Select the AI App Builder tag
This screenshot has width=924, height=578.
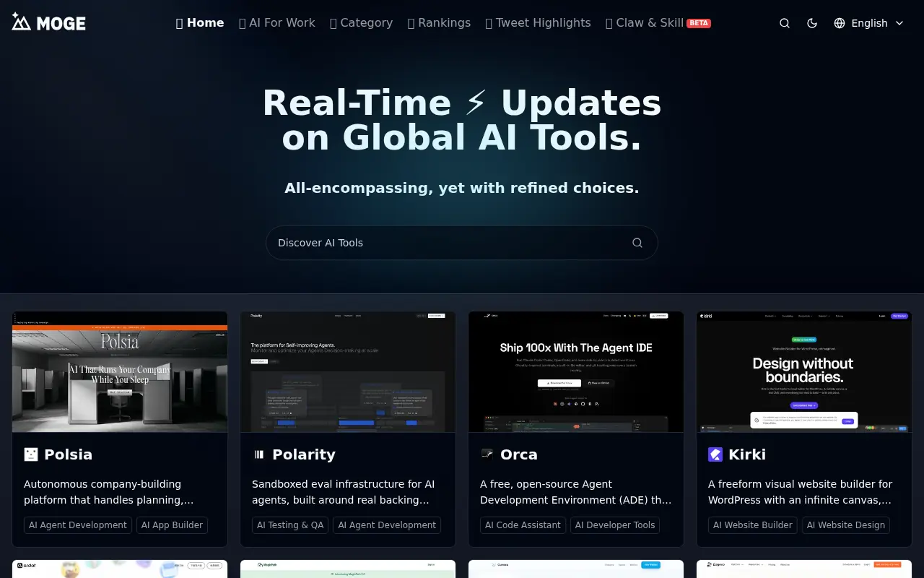coord(172,525)
